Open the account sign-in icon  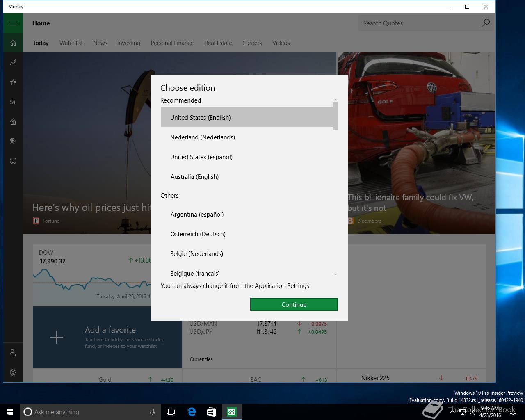click(13, 352)
